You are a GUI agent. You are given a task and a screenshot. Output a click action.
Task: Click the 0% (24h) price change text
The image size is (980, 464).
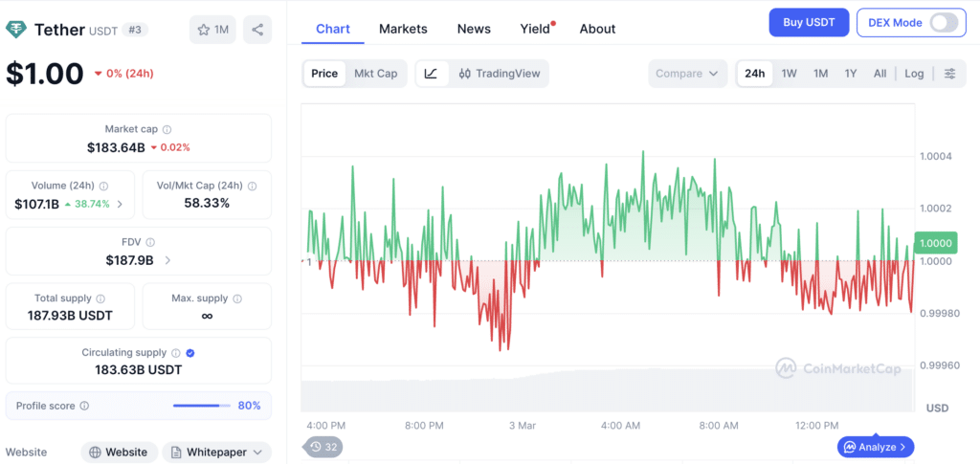click(x=129, y=74)
